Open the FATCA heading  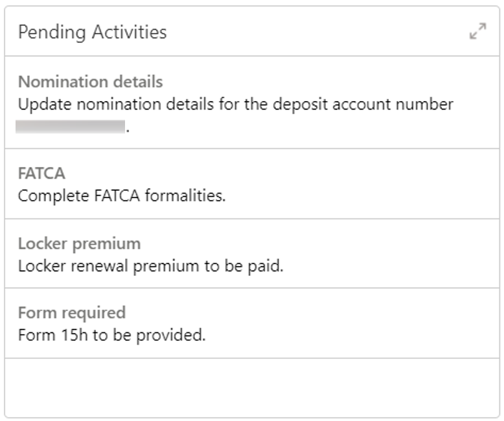[42, 174]
